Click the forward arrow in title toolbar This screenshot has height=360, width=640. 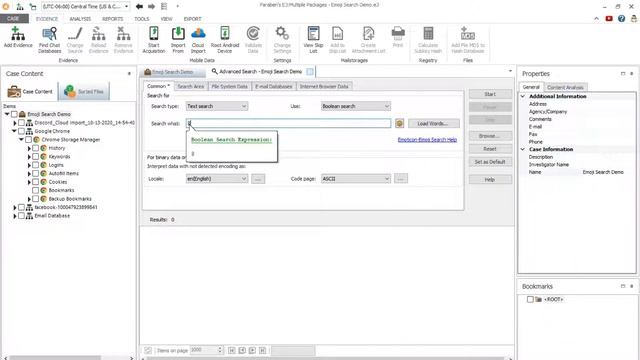[151, 7]
